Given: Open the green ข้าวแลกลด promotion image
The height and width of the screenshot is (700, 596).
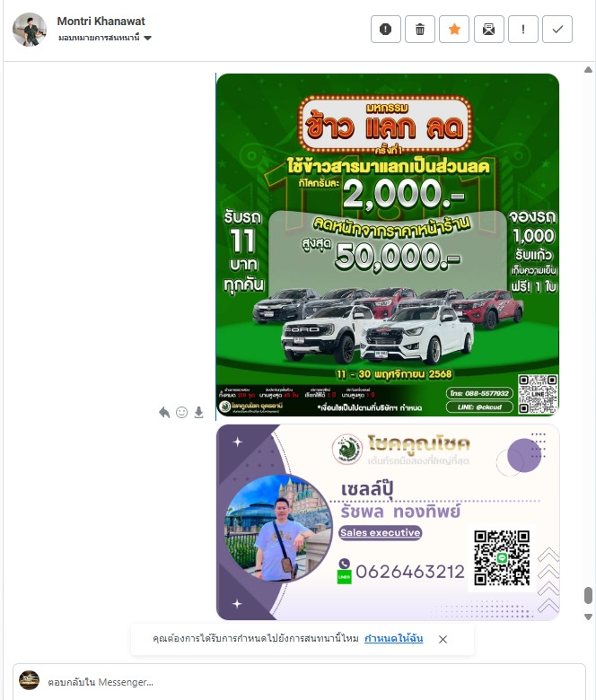Looking at the screenshot, I should [x=388, y=245].
